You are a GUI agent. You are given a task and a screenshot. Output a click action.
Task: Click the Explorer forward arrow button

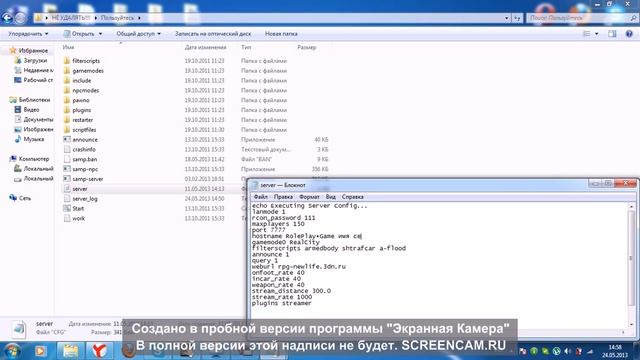[x=20, y=18]
